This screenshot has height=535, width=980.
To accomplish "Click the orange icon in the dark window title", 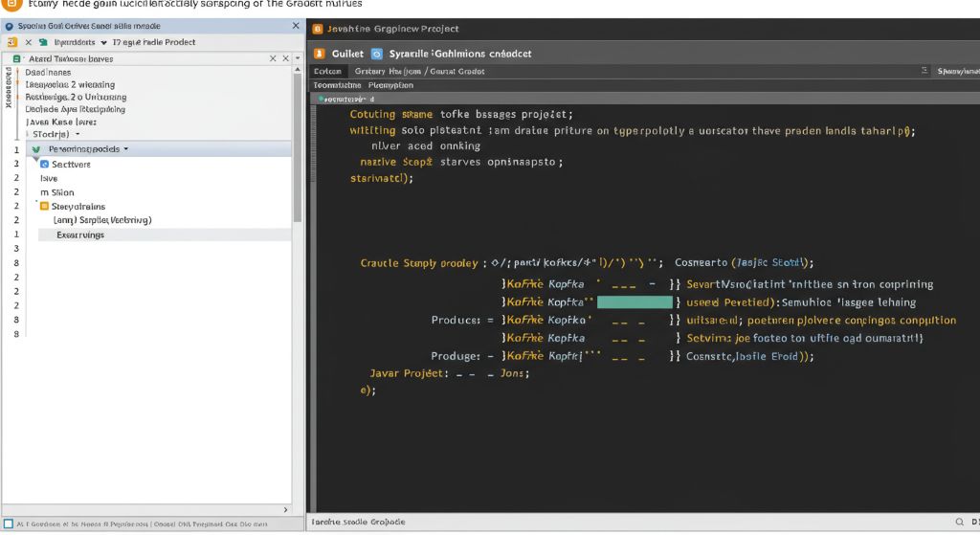I will click(x=318, y=29).
